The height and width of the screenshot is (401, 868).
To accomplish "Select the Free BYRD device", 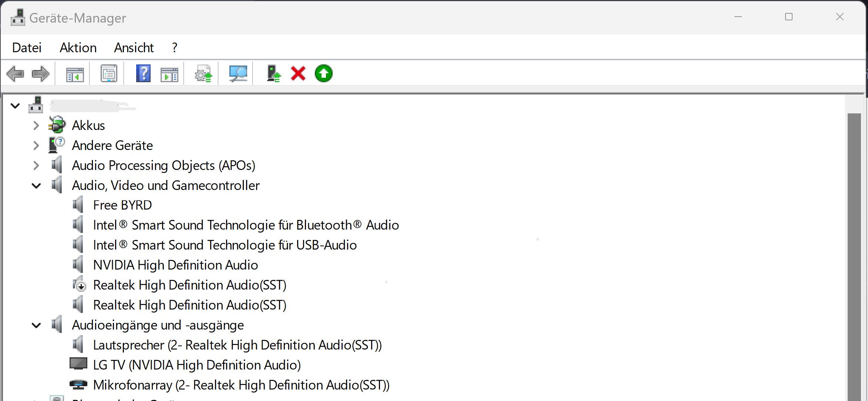I will pyautogui.click(x=122, y=205).
